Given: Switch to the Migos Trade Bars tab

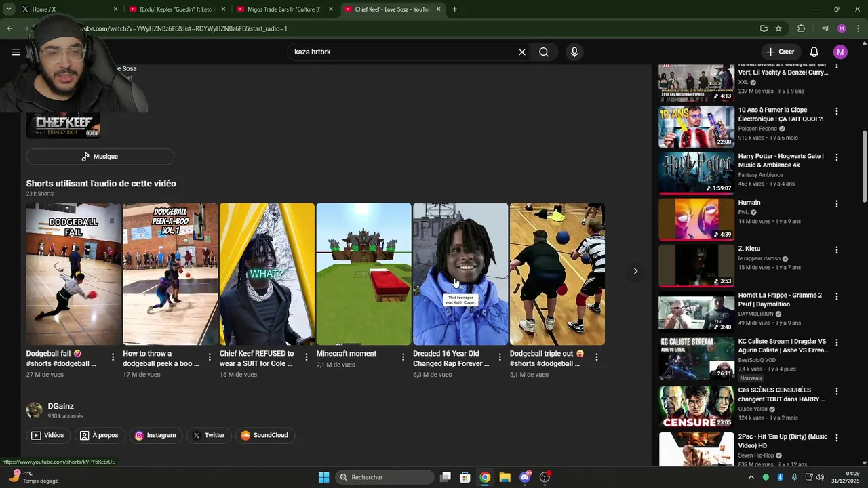Looking at the screenshot, I should (285, 9).
